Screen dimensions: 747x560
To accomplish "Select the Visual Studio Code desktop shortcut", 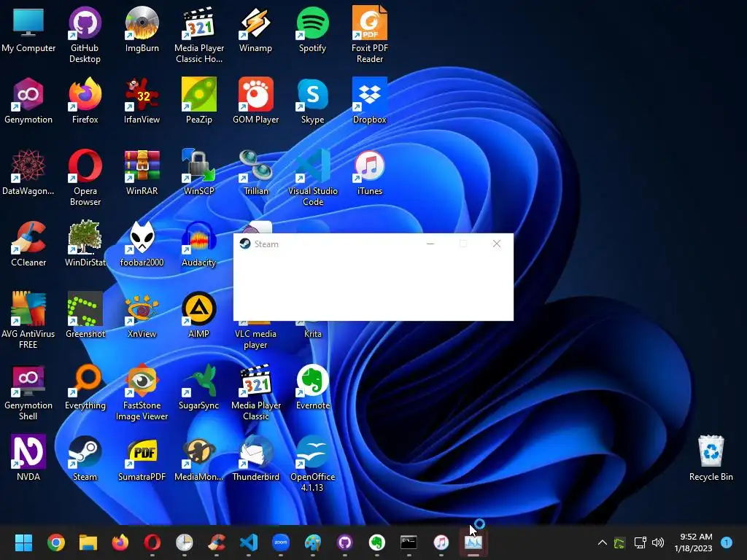I will [312, 177].
